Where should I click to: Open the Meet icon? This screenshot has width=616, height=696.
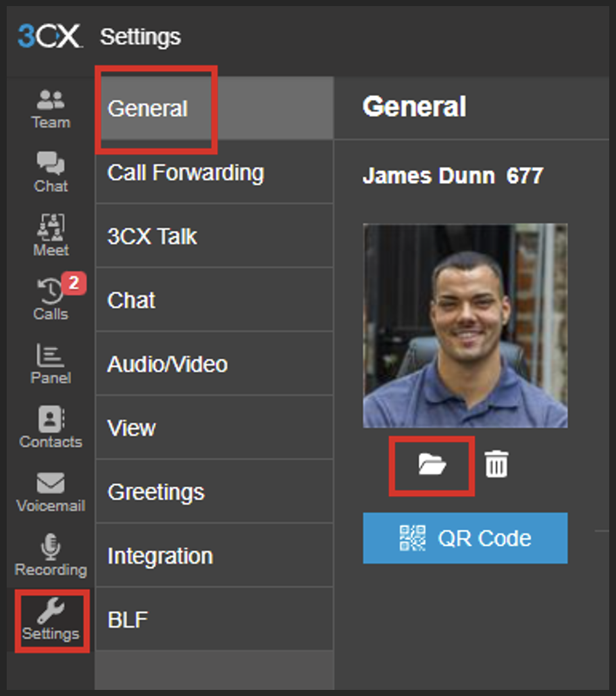click(50, 235)
